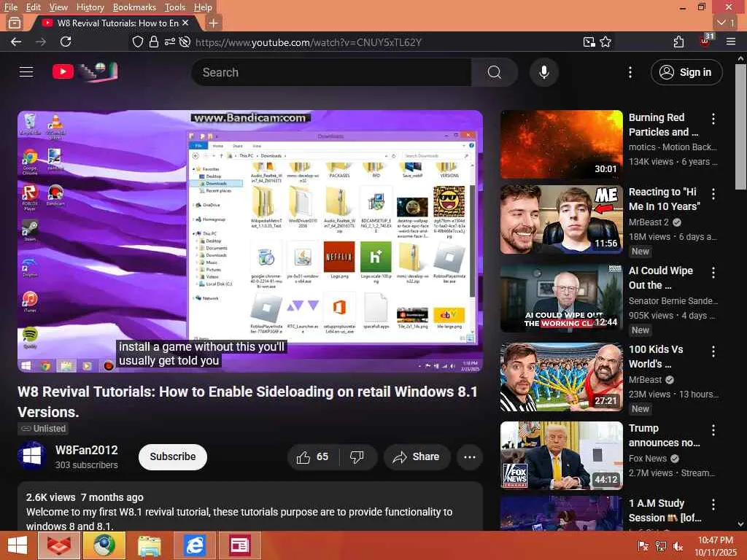
Task: Open the tracking protection shield icon
Action: click(x=137, y=42)
